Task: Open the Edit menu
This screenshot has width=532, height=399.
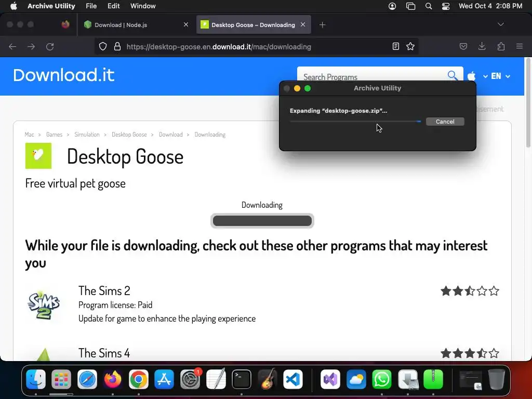Action: pyautogui.click(x=113, y=6)
